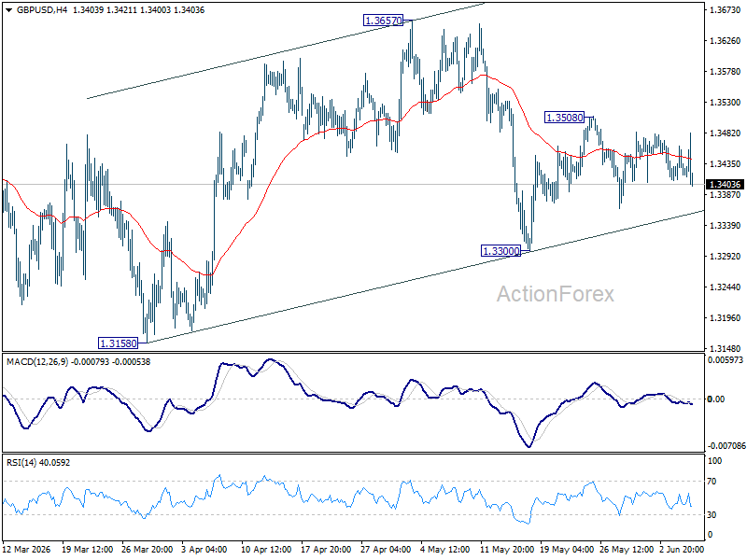Viewport: 747px width, 560px height.
Task: Click the 1.31480 price axis value
Action: click(726, 348)
